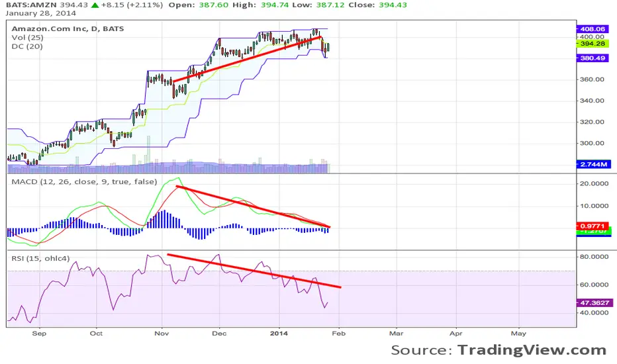Image resolution: width=617 pixels, height=364 pixels.
Task: Click the Open: 387.60 value
Action: click(199, 5)
